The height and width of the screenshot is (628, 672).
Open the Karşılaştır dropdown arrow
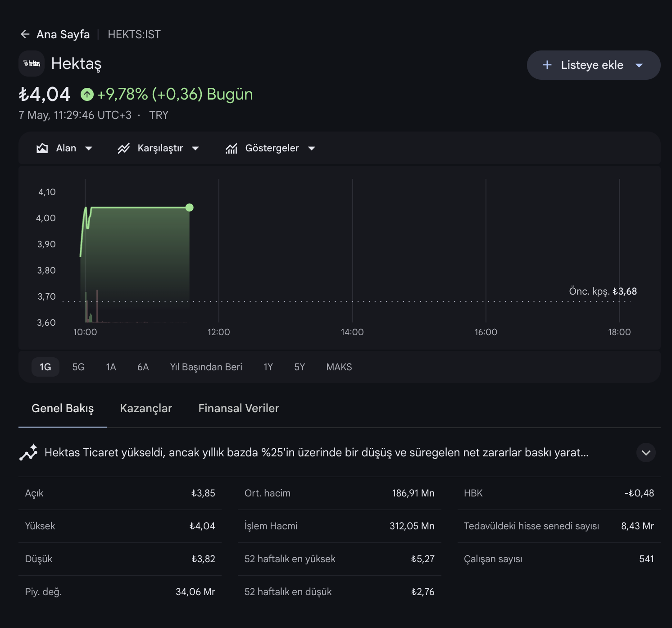coord(195,148)
